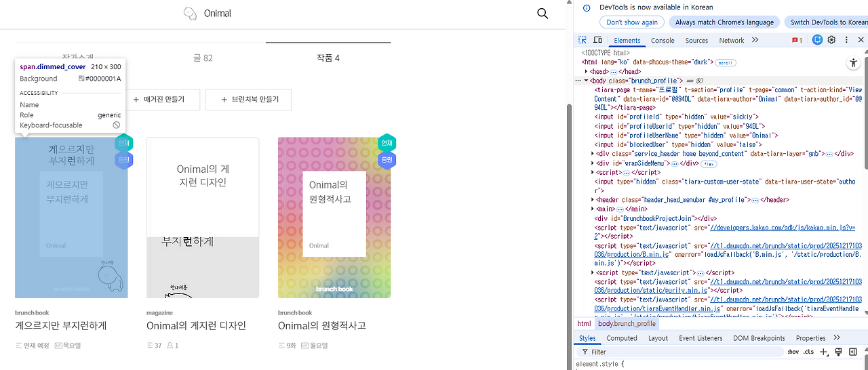Open the blue AI assistance icon
The image size is (868, 370).
pos(818,40)
